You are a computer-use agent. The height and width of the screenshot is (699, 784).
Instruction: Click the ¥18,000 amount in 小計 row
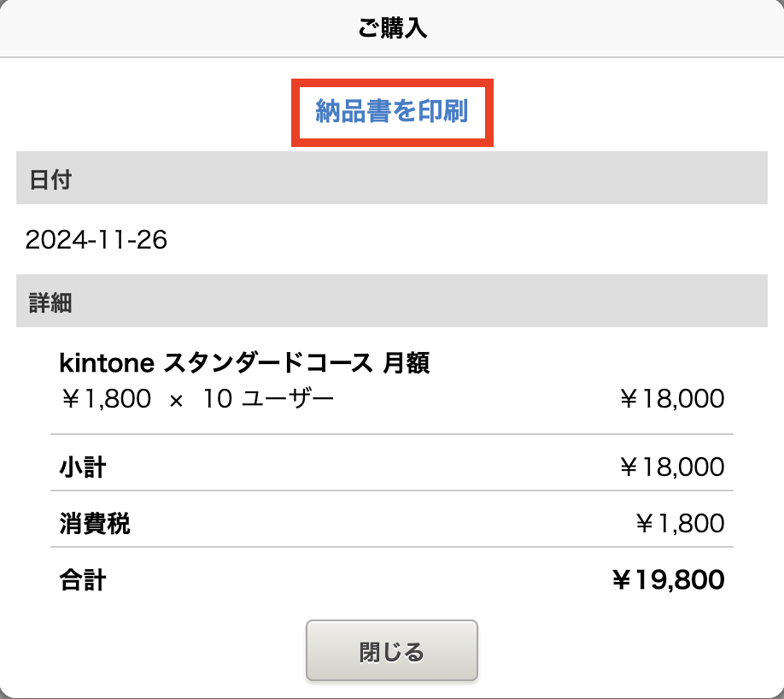tap(671, 467)
